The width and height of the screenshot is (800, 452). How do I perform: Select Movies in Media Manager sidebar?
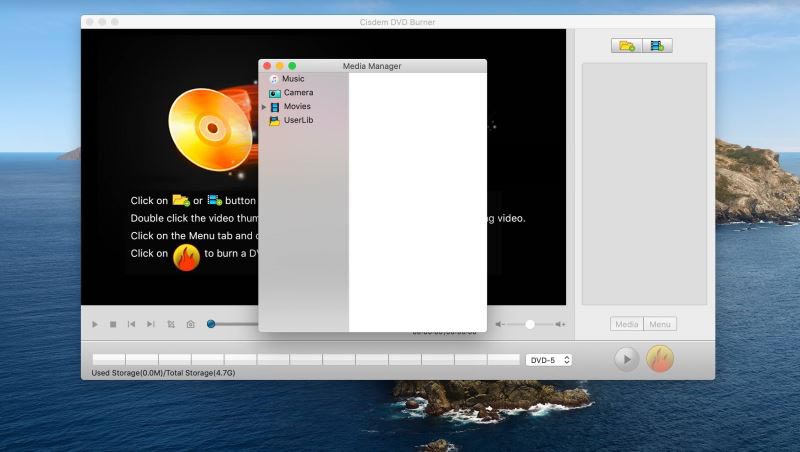(297, 106)
